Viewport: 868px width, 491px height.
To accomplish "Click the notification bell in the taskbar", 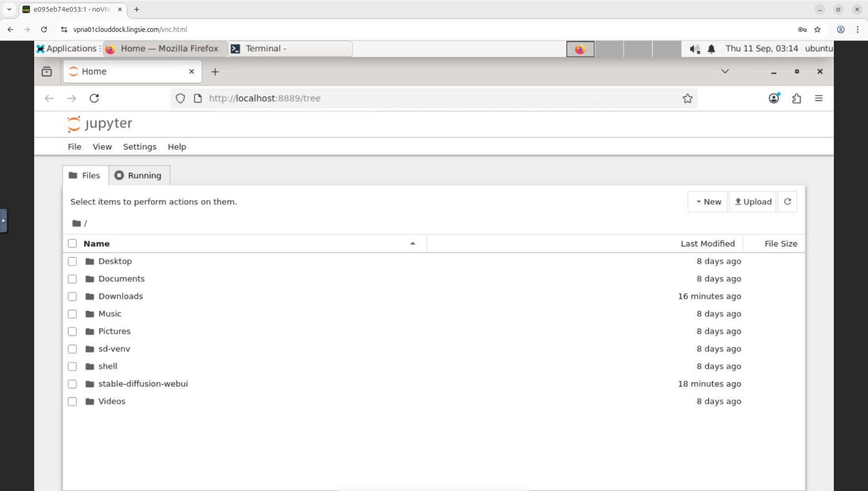I will click(x=711, y=48).
